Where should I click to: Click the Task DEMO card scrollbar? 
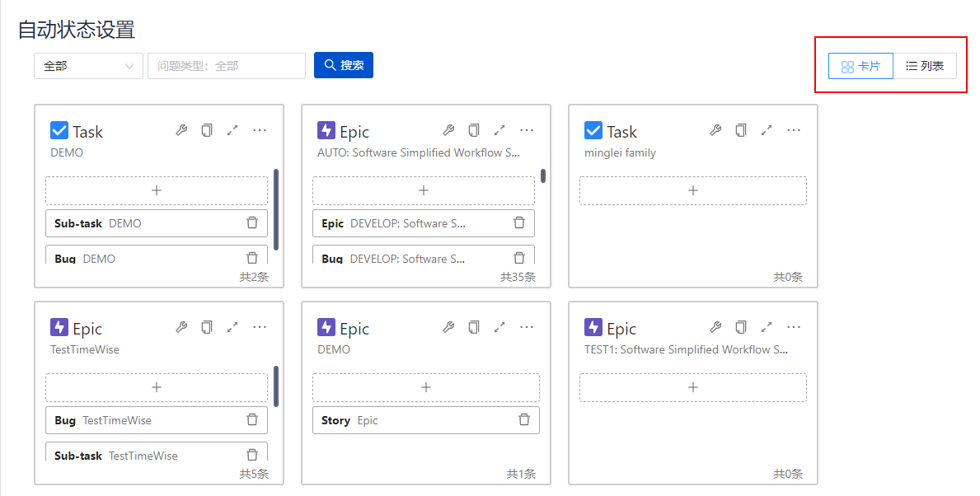click(276, 209)
